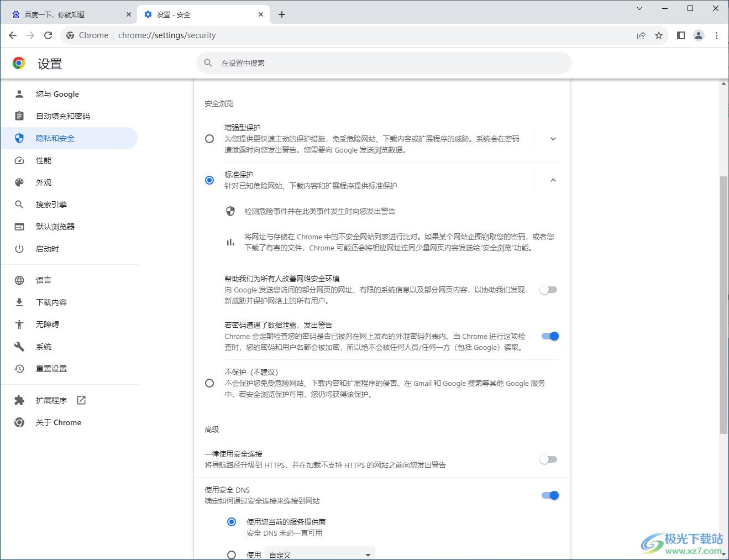729x560 pixels.
Task: Click the 语言 globe icon
Action: click(x=19, y=280)
